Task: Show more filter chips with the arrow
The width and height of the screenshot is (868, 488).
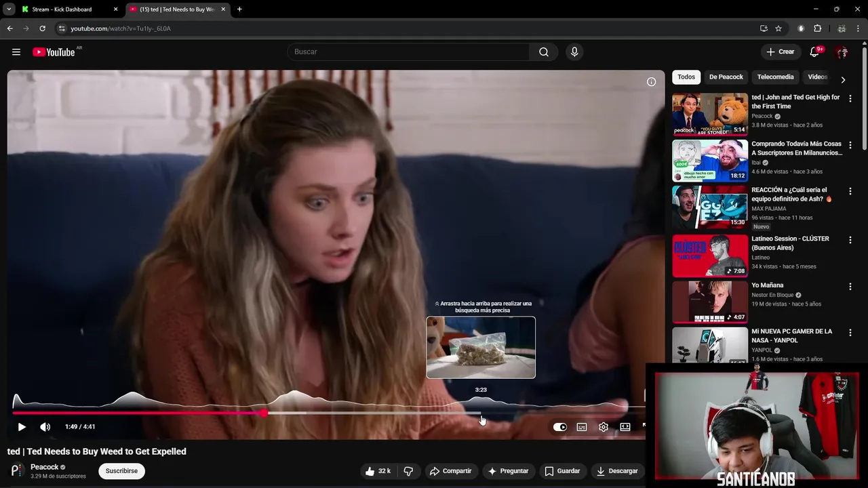Action: tap(843, 79)
